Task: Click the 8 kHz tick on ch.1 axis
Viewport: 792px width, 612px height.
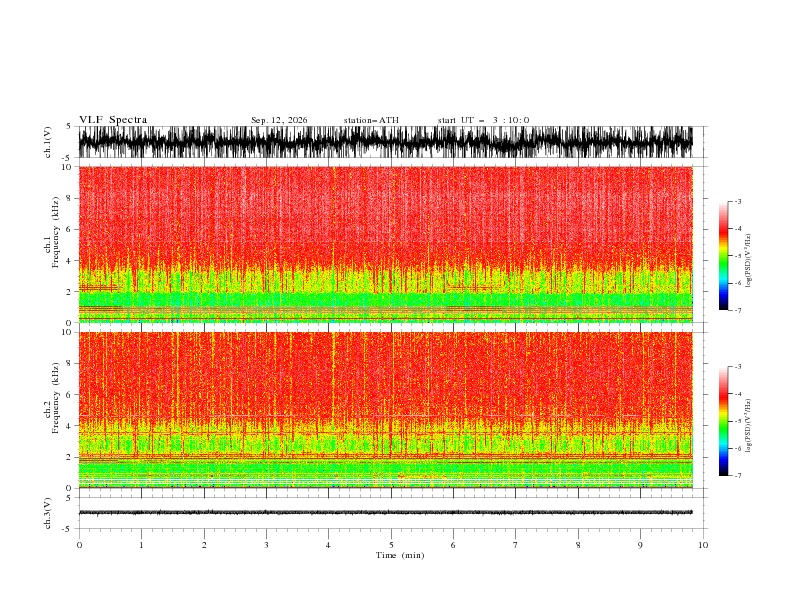Action: (x=70, y=198)
